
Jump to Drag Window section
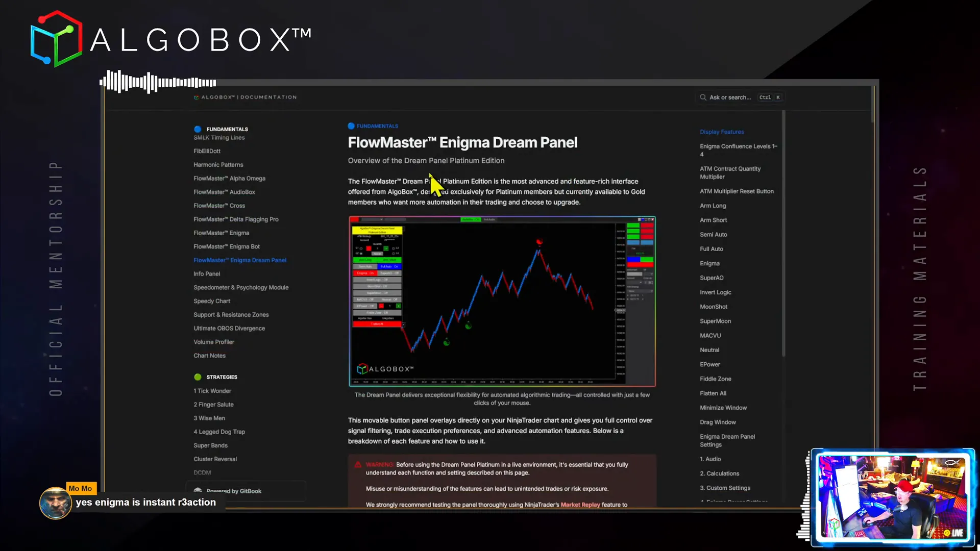coord(718,422)
